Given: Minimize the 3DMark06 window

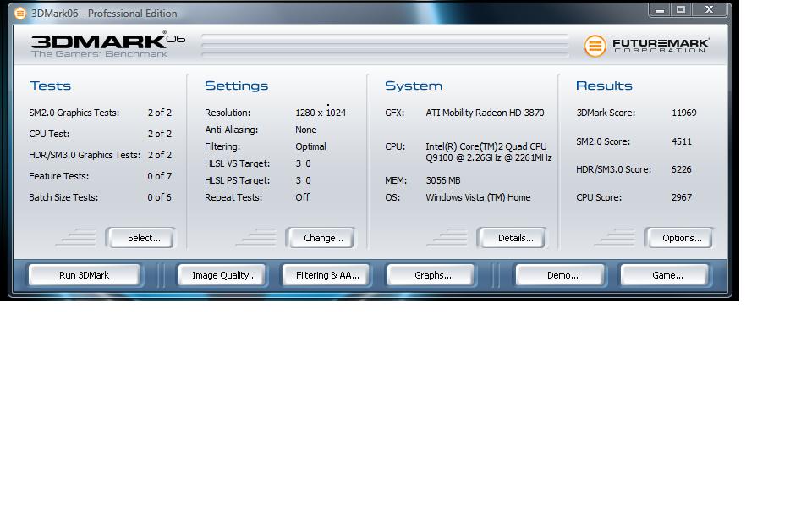Looking at the screenshot, I should point(660,10).
